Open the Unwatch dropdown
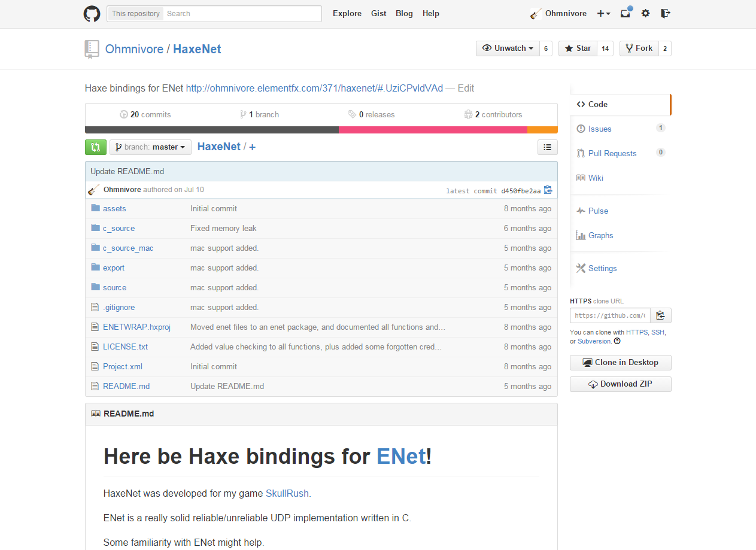The width and height of the screenshot is (756, 550). 508,48
